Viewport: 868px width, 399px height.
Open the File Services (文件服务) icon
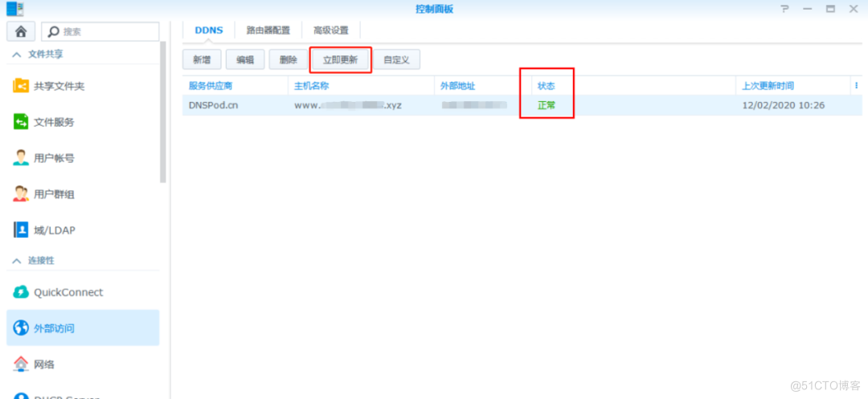(20, 122)
